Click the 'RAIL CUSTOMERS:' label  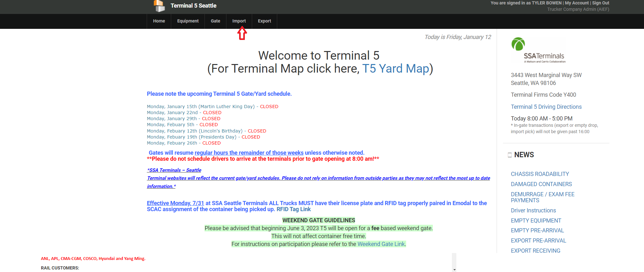pyautogui.click(x=60, y=268)
